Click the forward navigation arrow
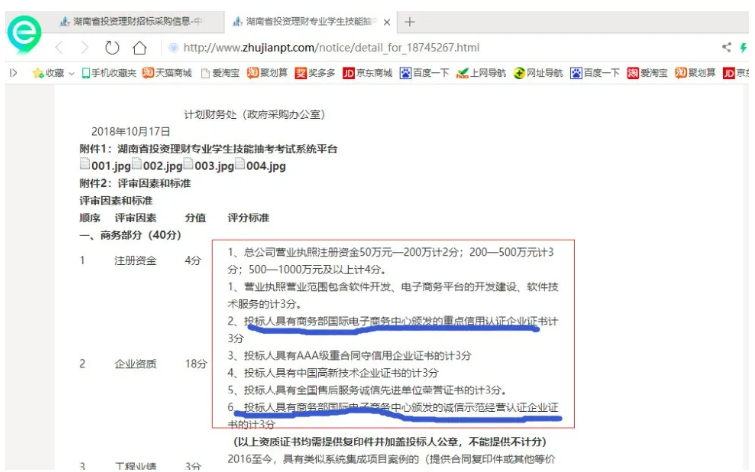Image resolution: width=755 pixels, height=472 pixels. [x=85, y=47]
